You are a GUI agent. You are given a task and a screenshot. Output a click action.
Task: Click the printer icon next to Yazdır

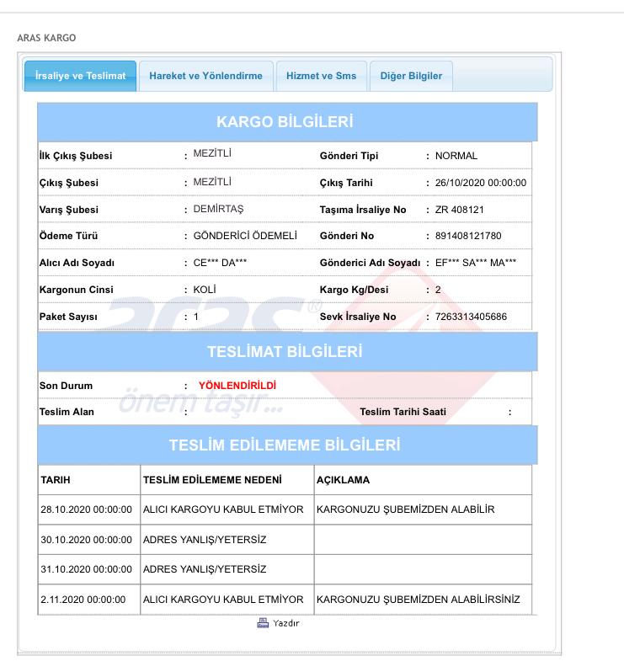tap(263, 622)
